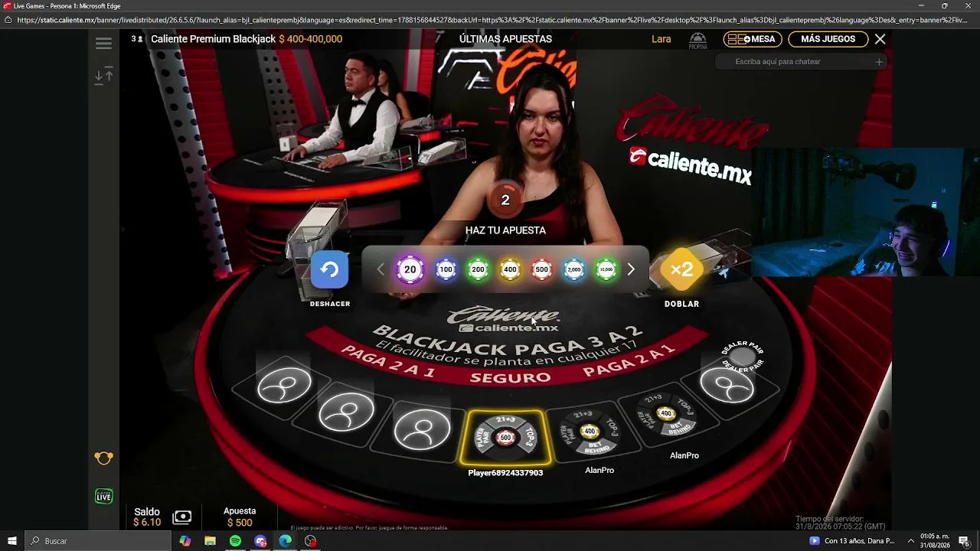Select the green 10,000 chip
The image size is (980, 551).
606,269
